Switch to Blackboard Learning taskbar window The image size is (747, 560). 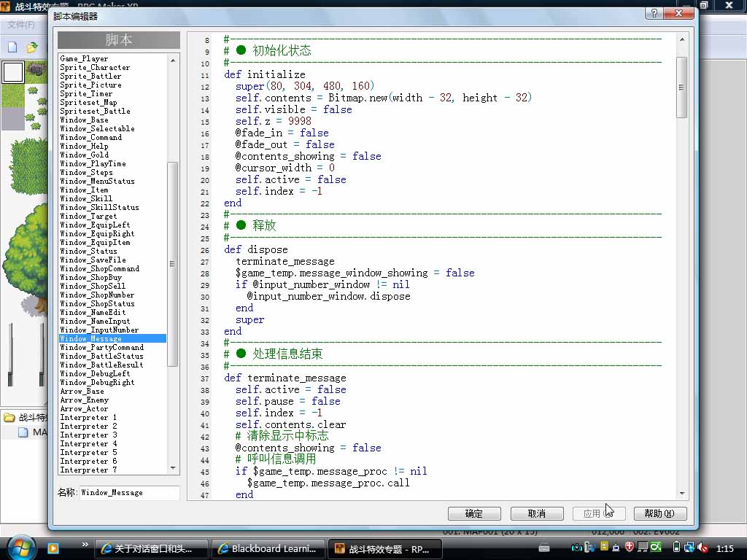click(x=268, y=548)
